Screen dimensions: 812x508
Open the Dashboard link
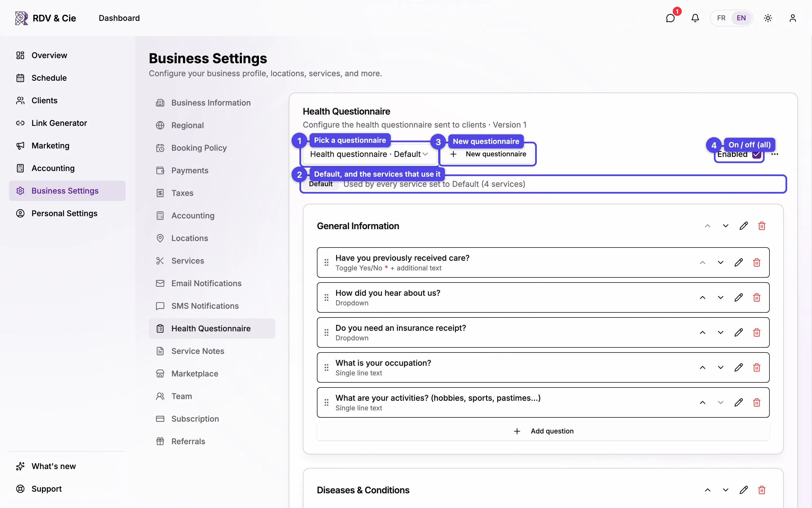pyautogui.click(x=119, y=18)
